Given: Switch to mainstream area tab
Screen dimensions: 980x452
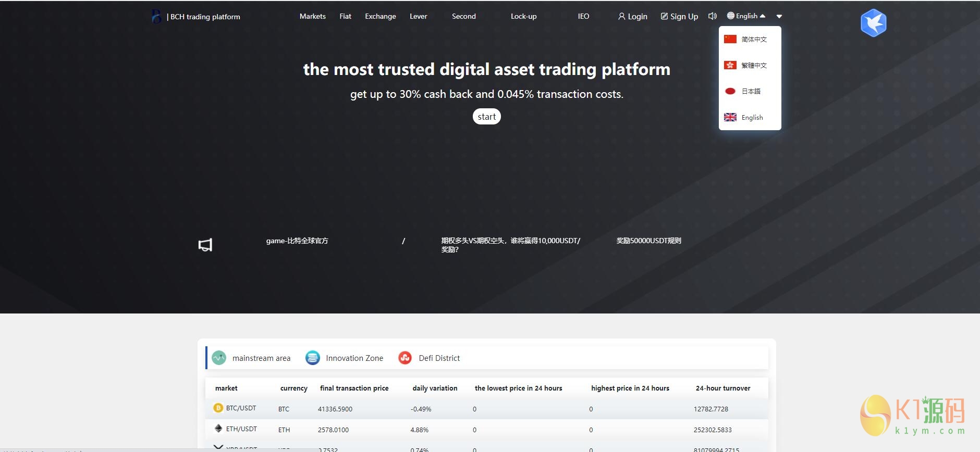Looking at the screenshot, I should [251, 358].
